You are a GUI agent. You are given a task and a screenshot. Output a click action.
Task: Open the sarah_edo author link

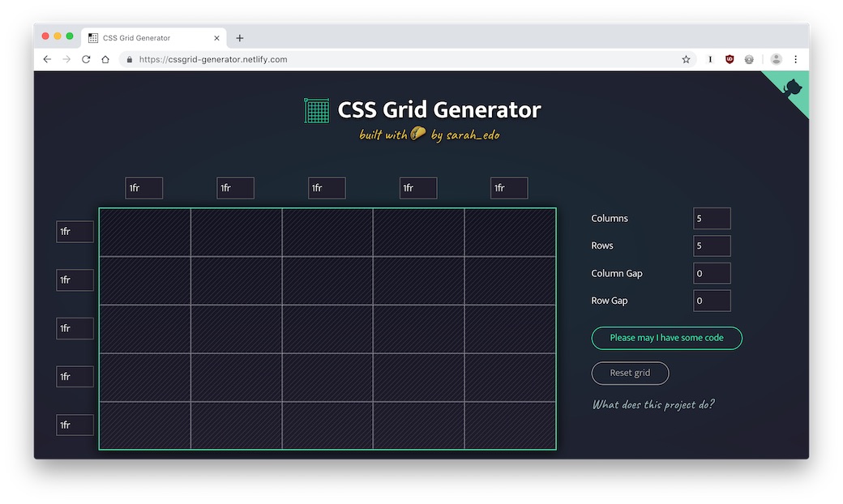click(473, 135)
